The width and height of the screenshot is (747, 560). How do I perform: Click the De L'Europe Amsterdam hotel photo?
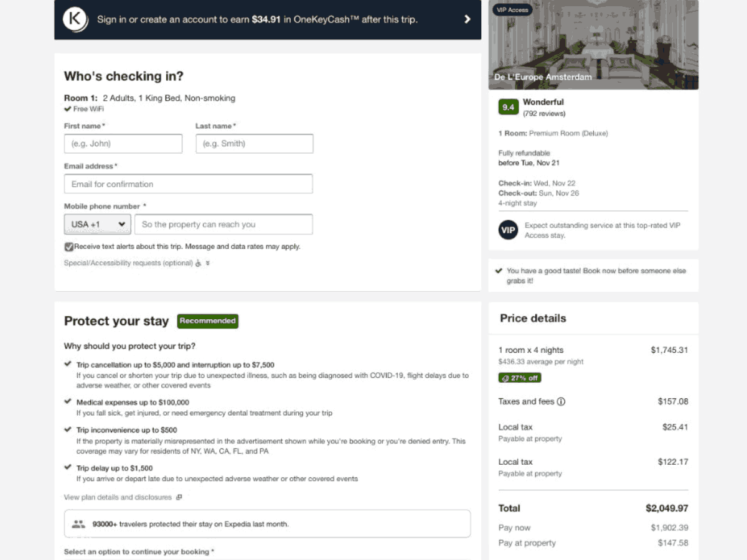point(593,44)
